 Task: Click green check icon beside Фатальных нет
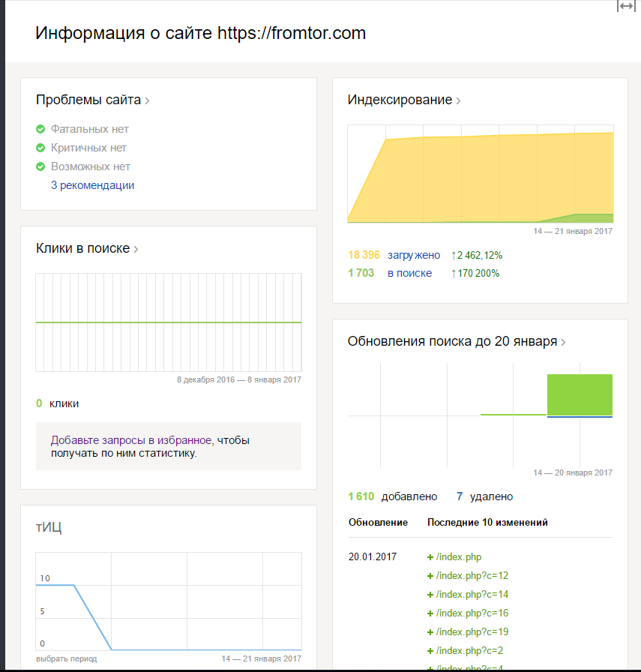pos(40,129)
